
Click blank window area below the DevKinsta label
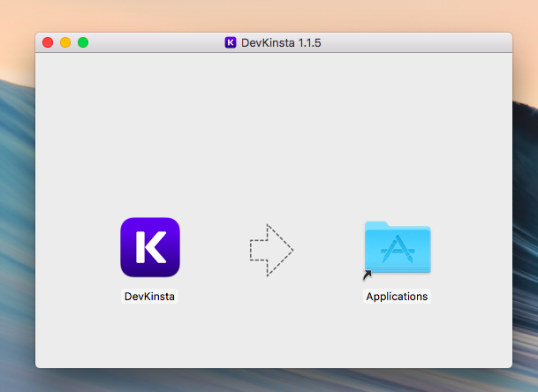[149, 340]
